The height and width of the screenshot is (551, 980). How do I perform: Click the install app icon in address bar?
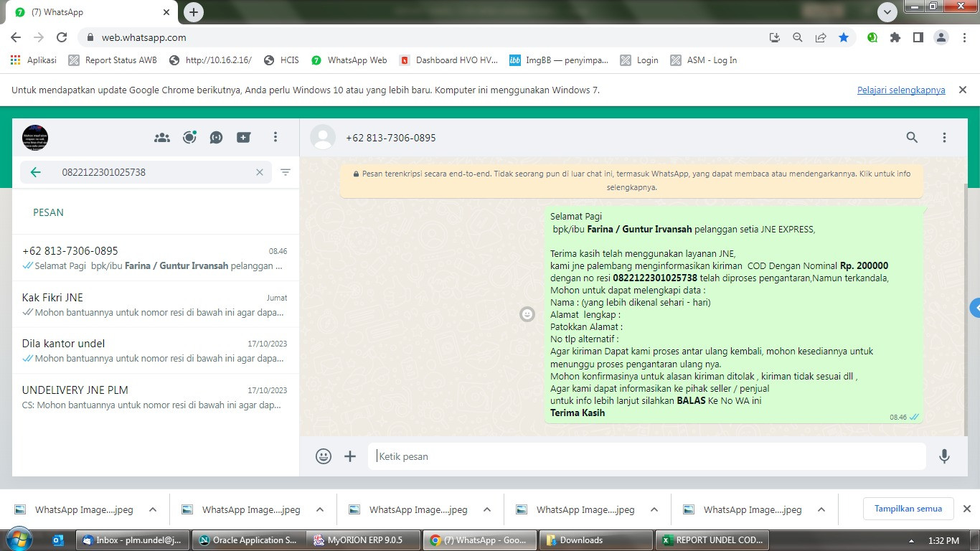tap(774, 37)
